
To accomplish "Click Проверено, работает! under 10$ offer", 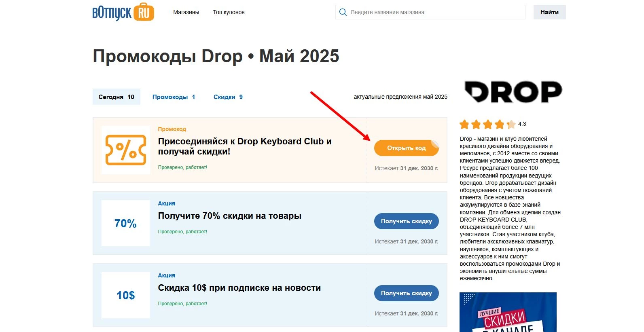I will pos(182,304).
